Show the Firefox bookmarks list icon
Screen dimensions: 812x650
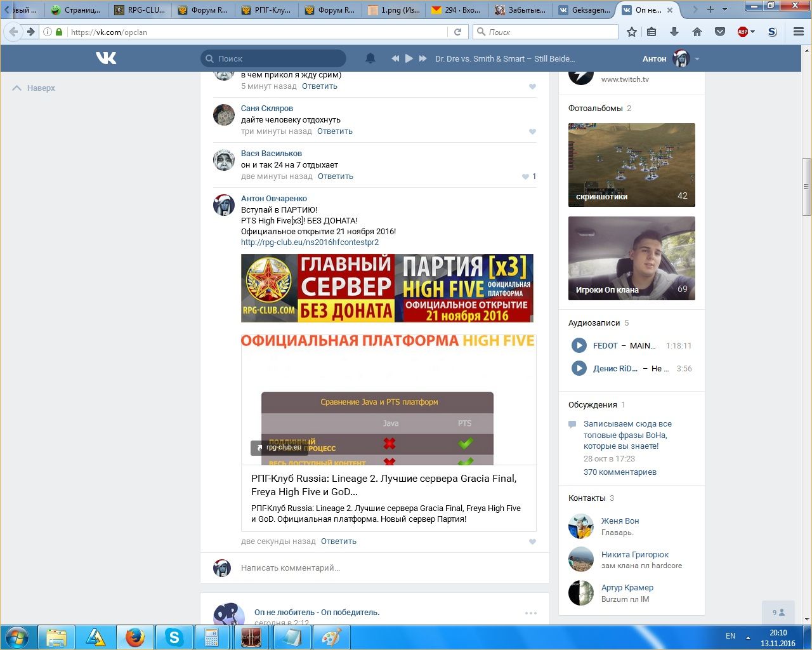(x=652, y=32)
